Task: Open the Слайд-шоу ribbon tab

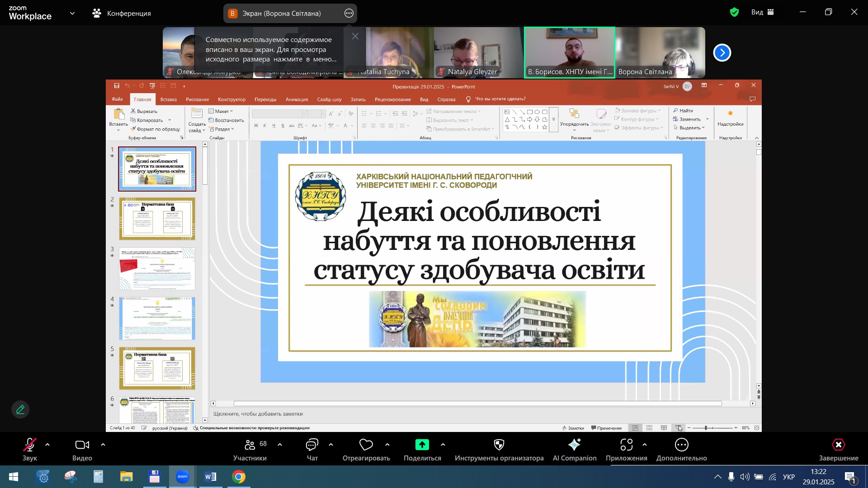Action: (x=329, y=99)
